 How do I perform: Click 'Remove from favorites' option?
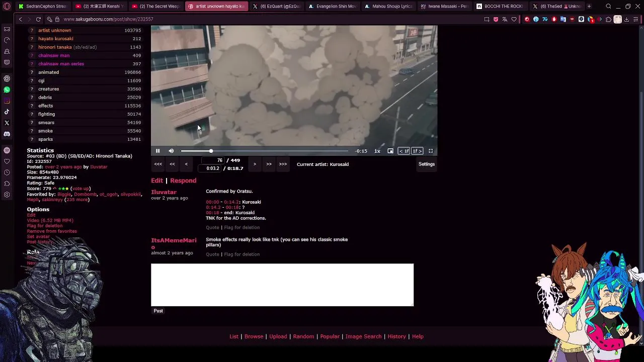(x=52, y=231)
